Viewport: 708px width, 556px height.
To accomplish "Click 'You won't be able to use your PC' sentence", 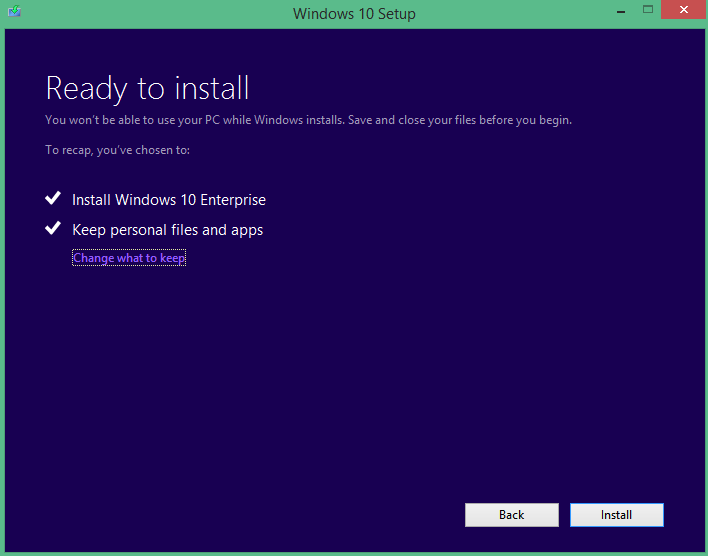I will click(x=150, y=120).
